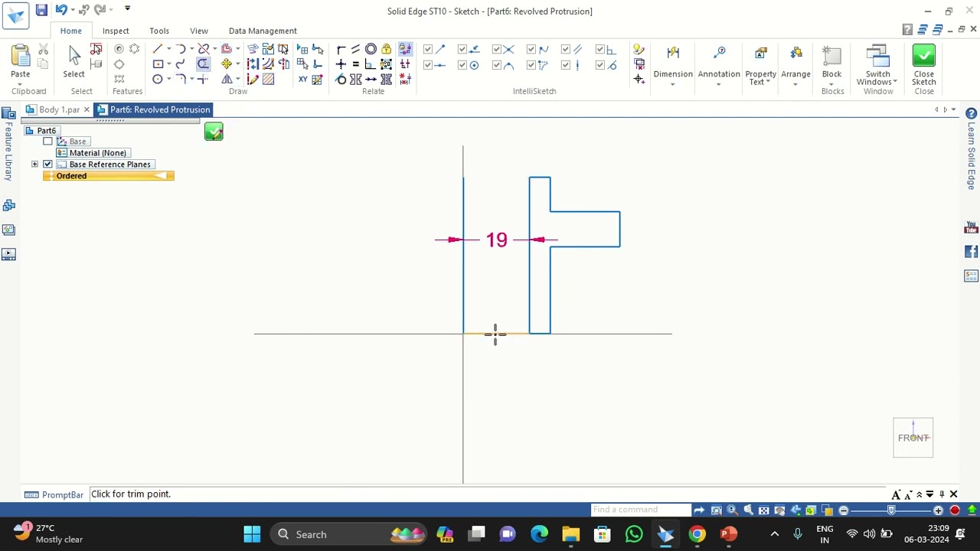980x551 pixels.
Task: Click the Ordered mode bar
Action: (x=109, y=176)
